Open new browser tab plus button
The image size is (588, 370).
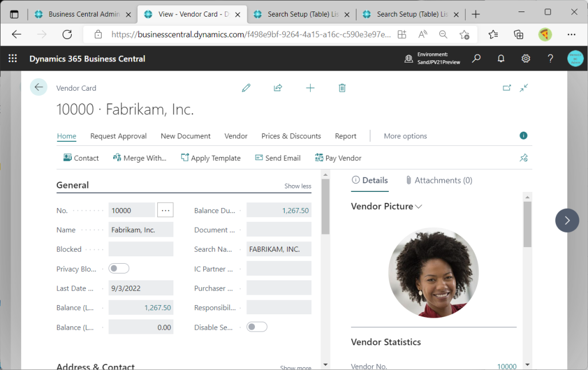point(475,14)
